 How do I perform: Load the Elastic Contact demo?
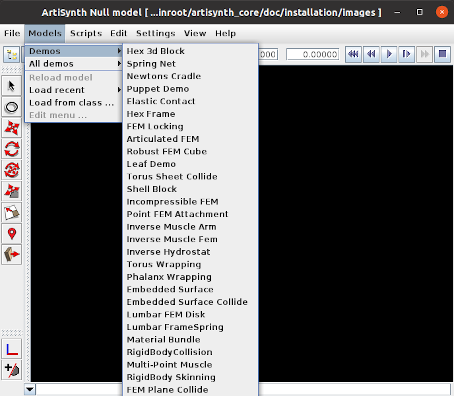(x=191, y=101)
